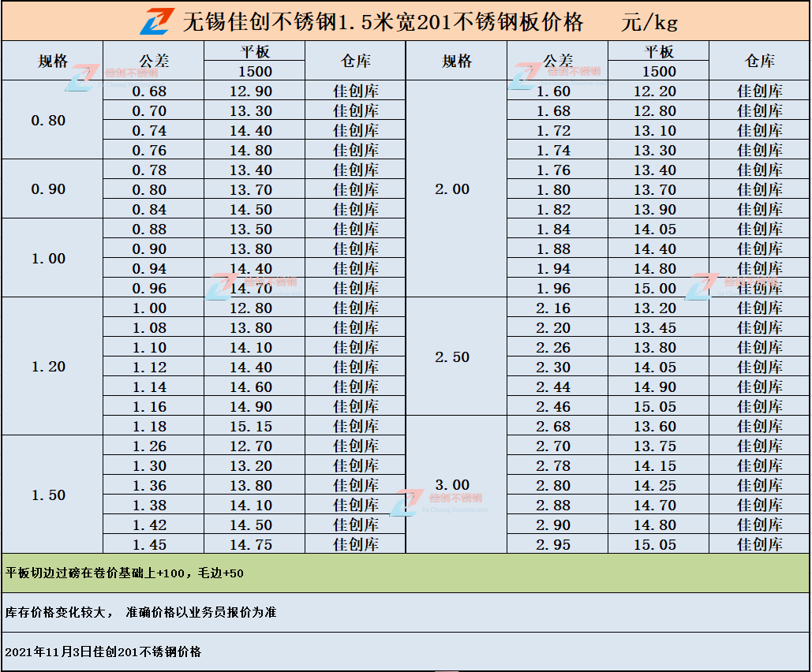Click the 3.00 specification cell
Screen dimensions: 812x672
point(456,484)
